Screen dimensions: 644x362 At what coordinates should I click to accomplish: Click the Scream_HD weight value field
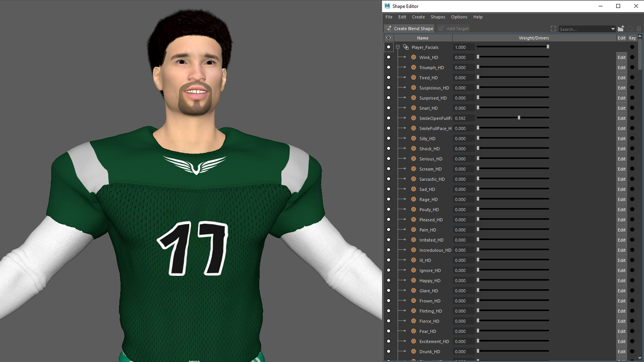[463, 169]
